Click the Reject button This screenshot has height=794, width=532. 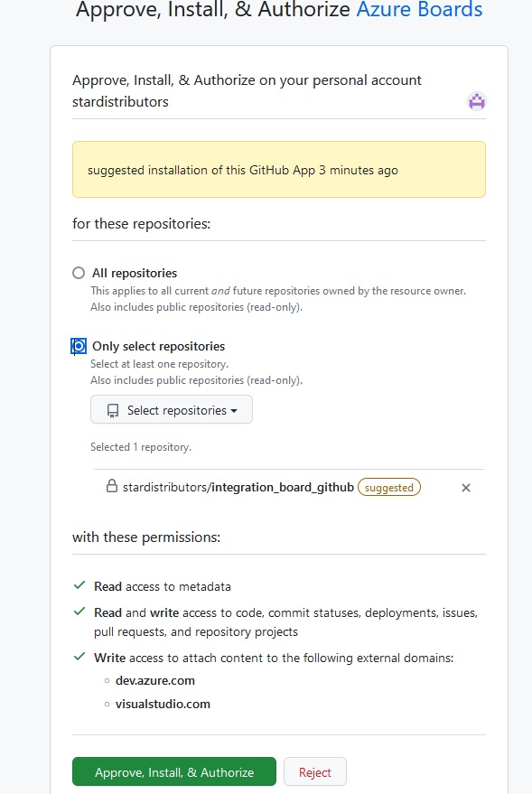[x=315, y=771]
